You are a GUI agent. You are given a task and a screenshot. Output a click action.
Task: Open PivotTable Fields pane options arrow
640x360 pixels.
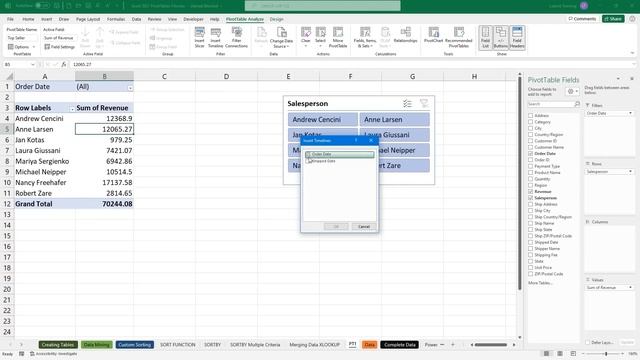click(x=618, y=79)
